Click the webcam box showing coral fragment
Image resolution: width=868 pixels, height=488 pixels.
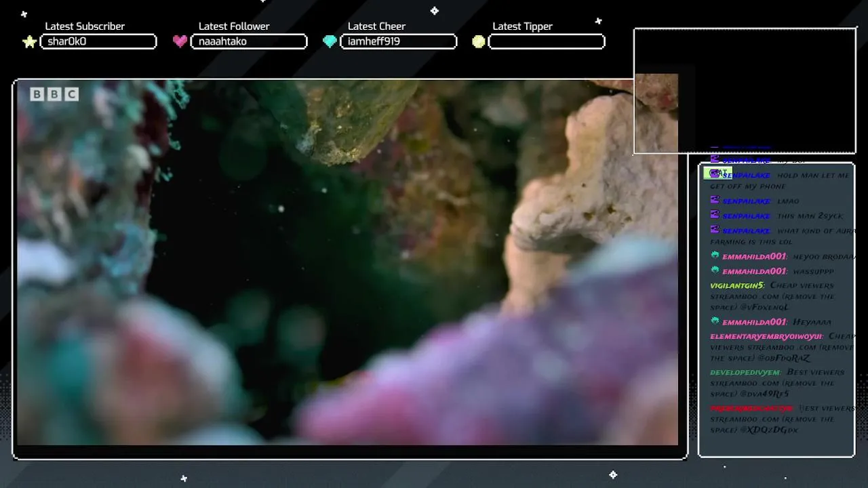coord(745,91)
